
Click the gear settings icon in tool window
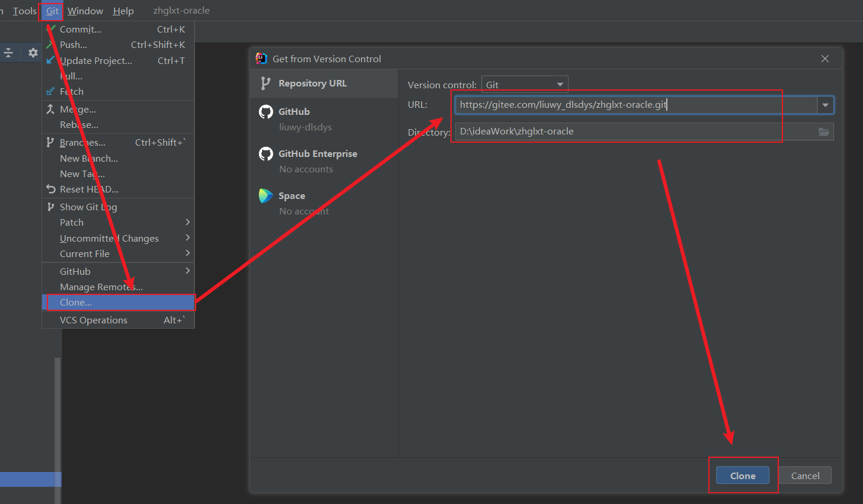pyautogui.click(x=33, y=53)
